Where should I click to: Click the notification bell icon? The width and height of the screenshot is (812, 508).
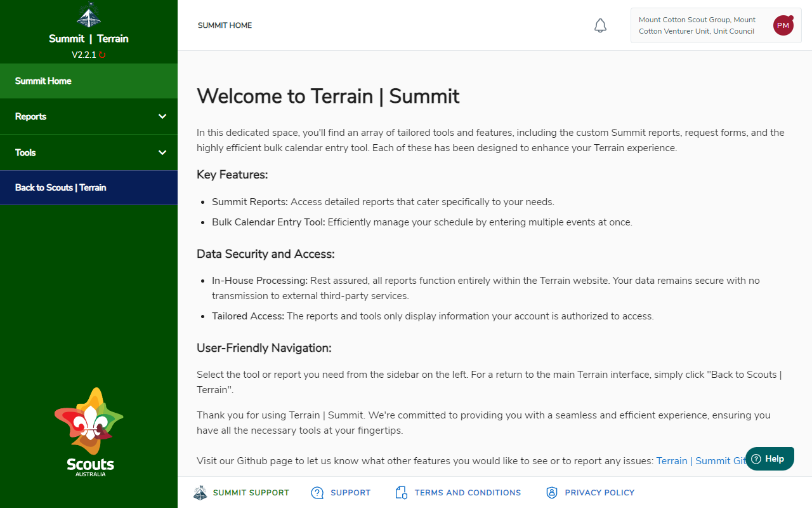point(600,25)
